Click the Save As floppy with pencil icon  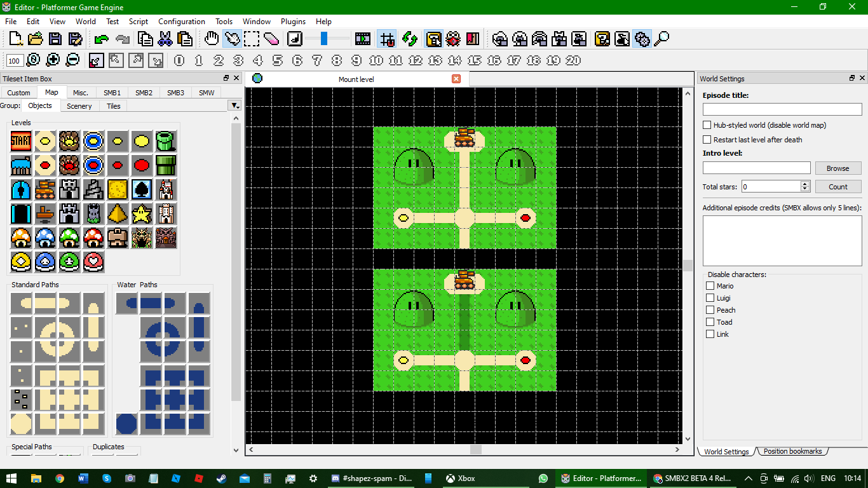pos(75,39)
